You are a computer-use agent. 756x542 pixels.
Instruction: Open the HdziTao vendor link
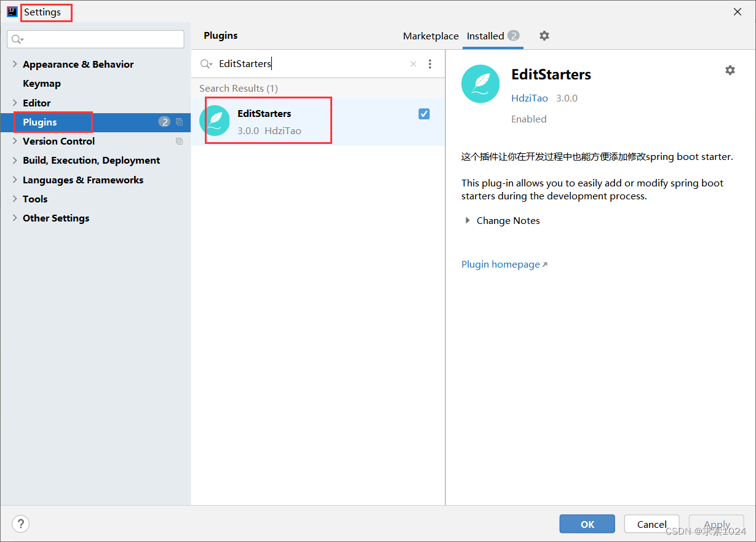click(530, 98)
